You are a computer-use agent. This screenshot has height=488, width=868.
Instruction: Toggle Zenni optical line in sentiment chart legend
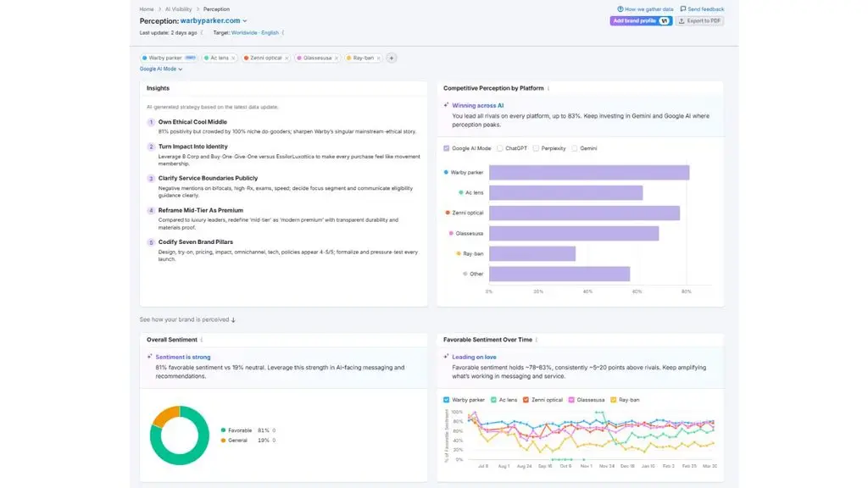pyautogui.click(x=526, y=400)
